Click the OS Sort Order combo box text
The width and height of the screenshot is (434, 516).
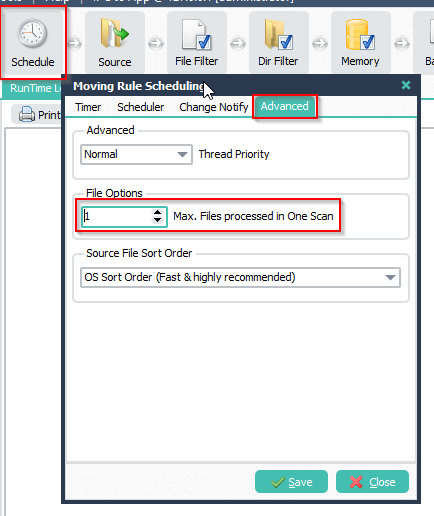point(190,277)
